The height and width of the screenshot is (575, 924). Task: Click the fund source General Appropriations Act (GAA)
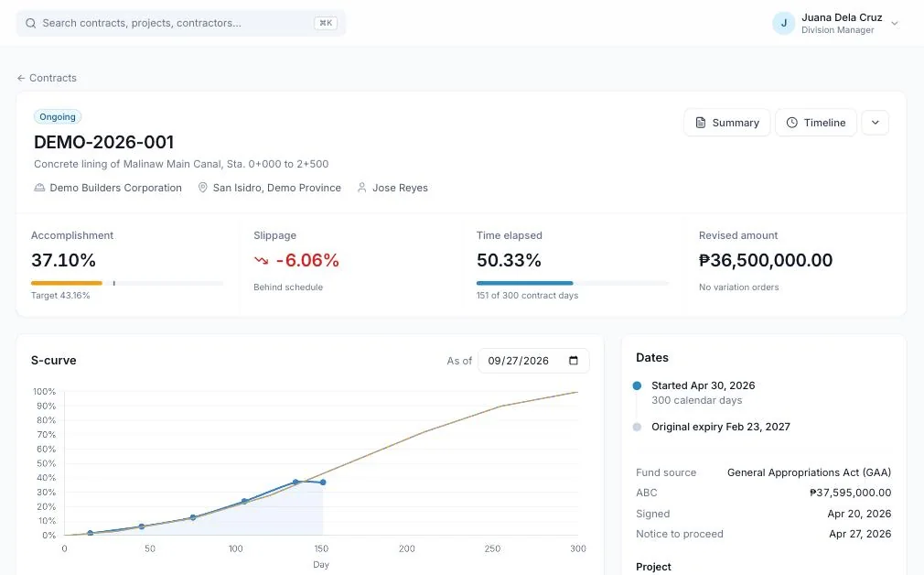809,472
